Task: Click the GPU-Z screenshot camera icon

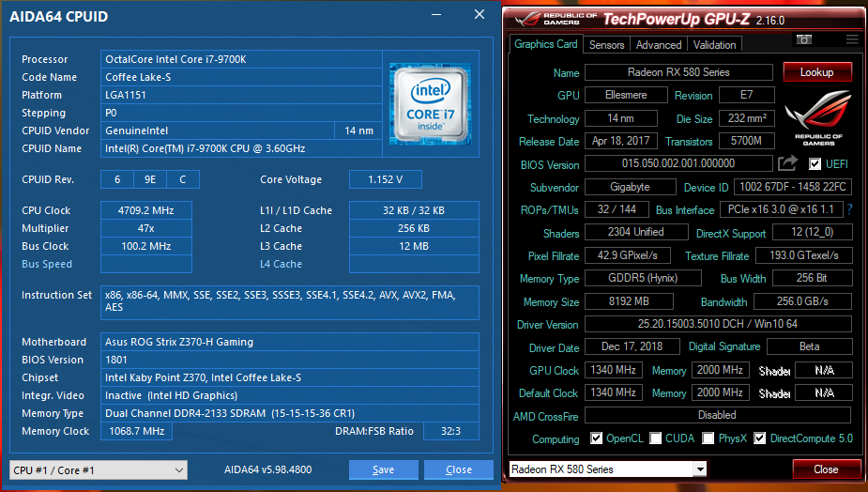Action: point(804,39)
